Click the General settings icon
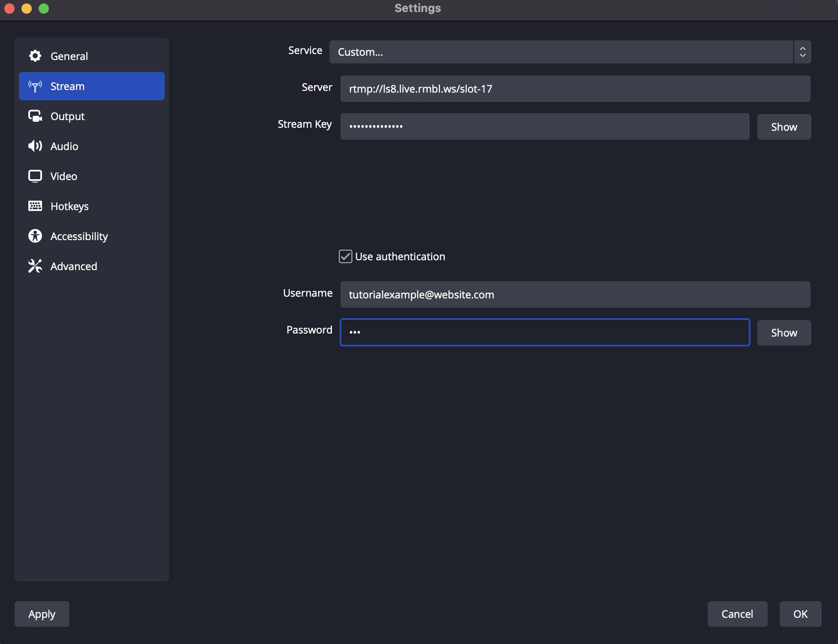The height and width of the screenshot is (644, 838). click(x=34, y=55)
